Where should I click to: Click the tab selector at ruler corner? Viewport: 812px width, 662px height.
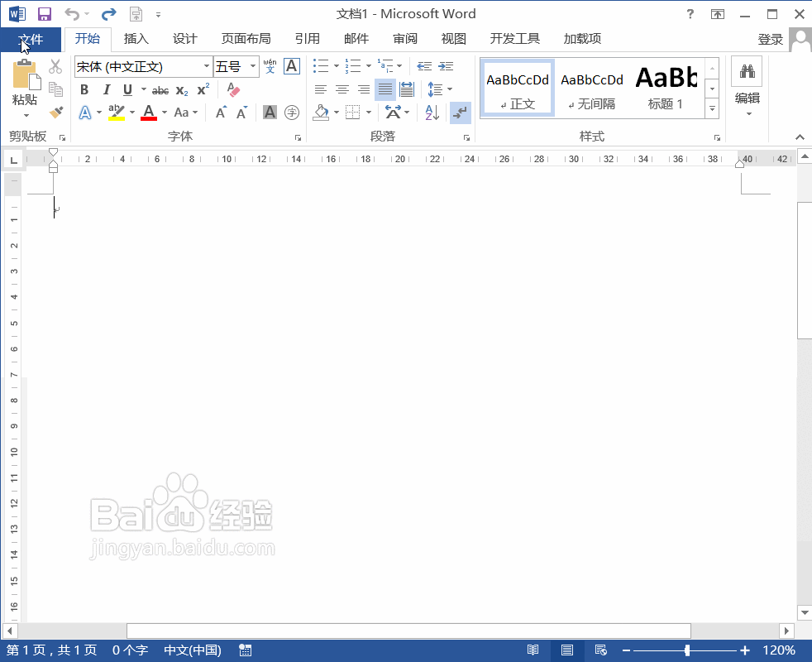tap(14, 160)
